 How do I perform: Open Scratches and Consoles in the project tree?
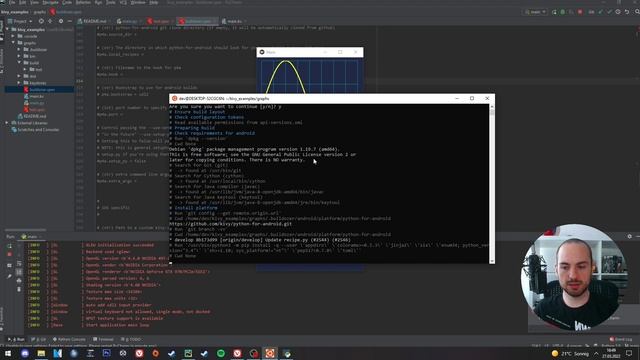(x=36, y=129)
